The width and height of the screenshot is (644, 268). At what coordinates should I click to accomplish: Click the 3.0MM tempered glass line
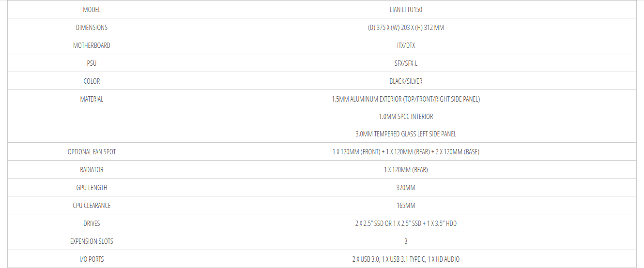click(x=406, y=134)
